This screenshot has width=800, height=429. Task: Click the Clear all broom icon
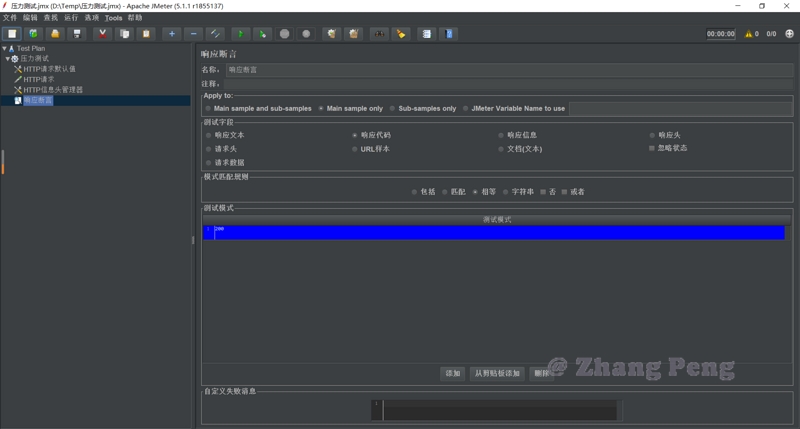click(353, 34)
